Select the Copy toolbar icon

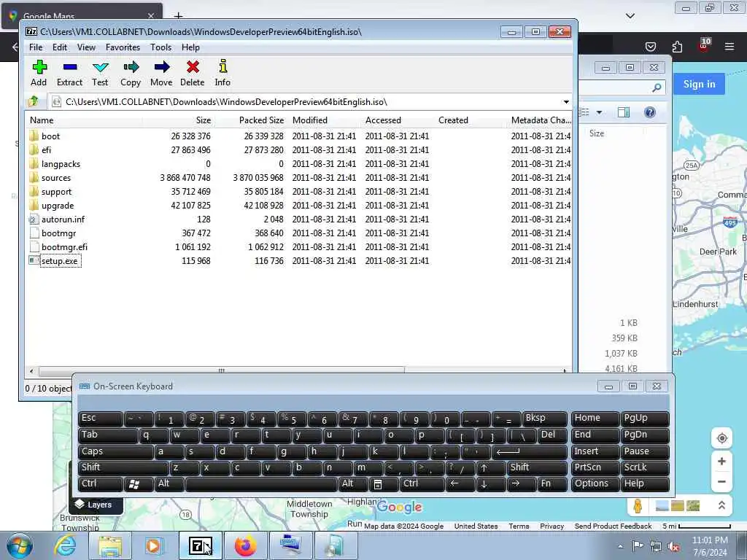coord(131,73)
